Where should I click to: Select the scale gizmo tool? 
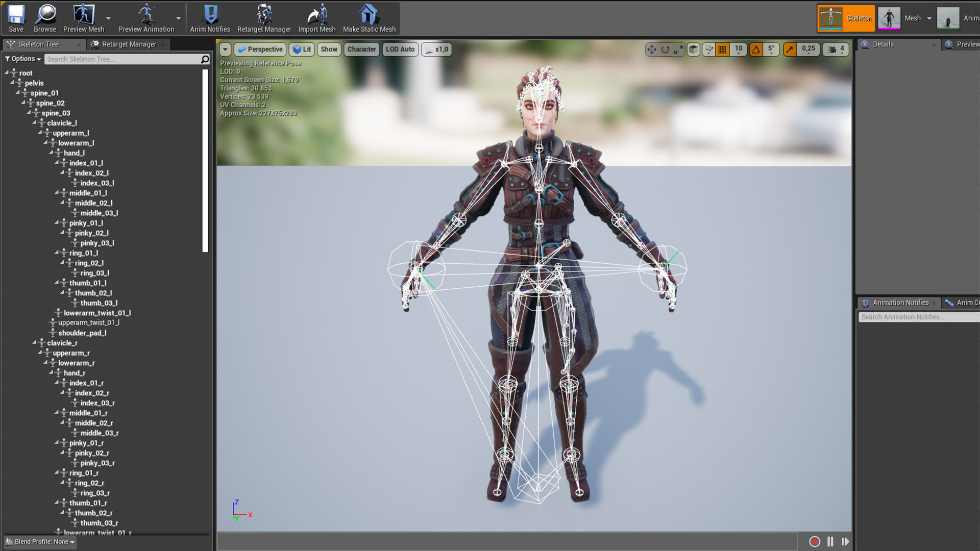pos(678,49)
